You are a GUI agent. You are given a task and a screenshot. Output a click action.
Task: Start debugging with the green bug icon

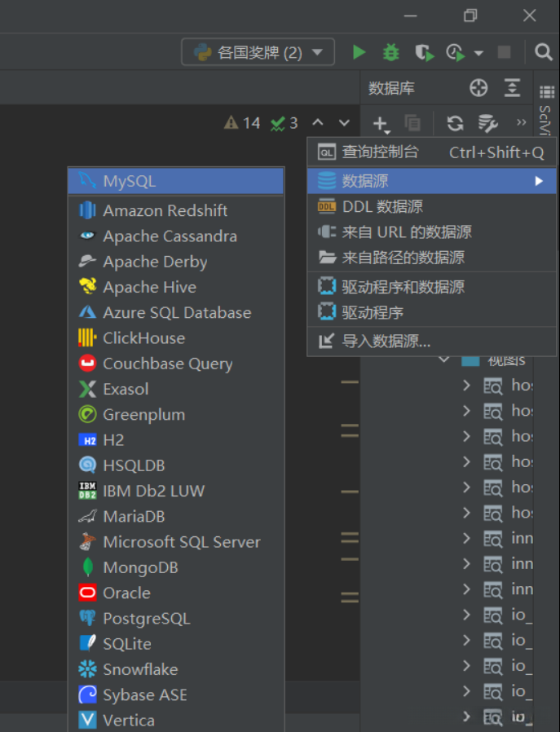point(391,53)
